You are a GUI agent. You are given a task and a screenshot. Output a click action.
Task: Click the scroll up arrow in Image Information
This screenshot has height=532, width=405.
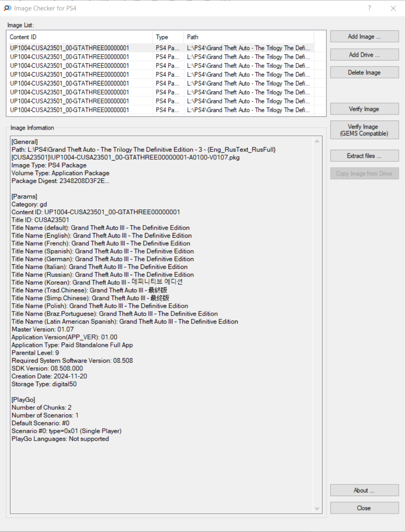[317, 141]
